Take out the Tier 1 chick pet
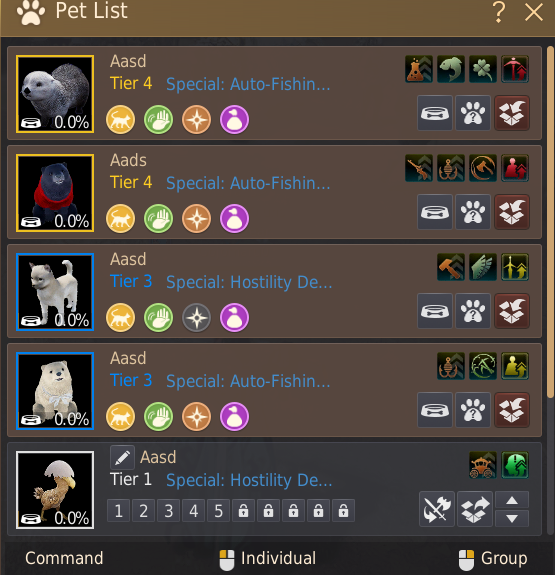 475,509
